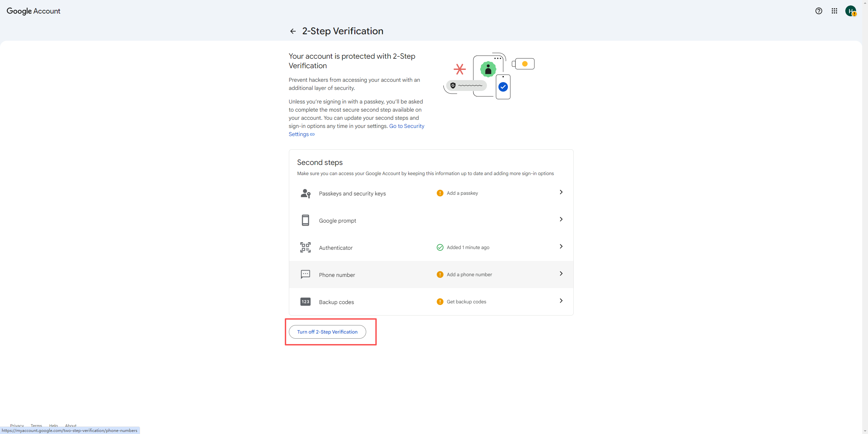
Task: Expand the Google prompt row chevron
Action: coord(561,219)
